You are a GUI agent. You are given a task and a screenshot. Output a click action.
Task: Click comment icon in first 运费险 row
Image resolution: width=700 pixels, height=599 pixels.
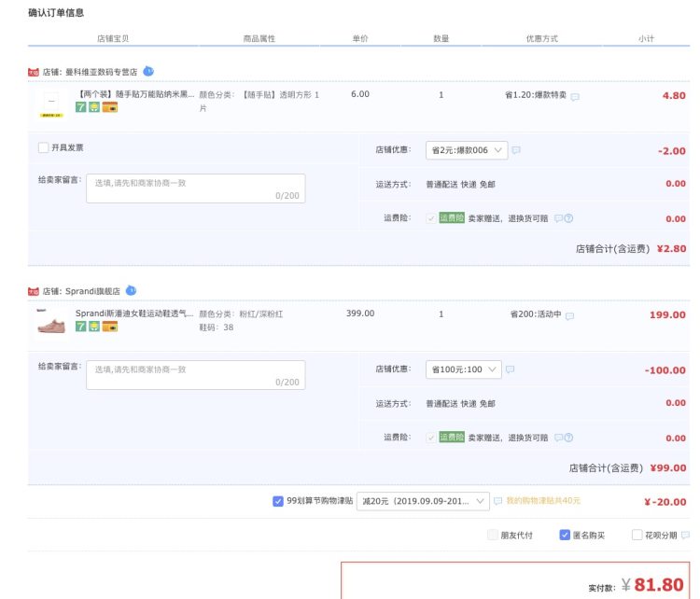coord(558,218)
